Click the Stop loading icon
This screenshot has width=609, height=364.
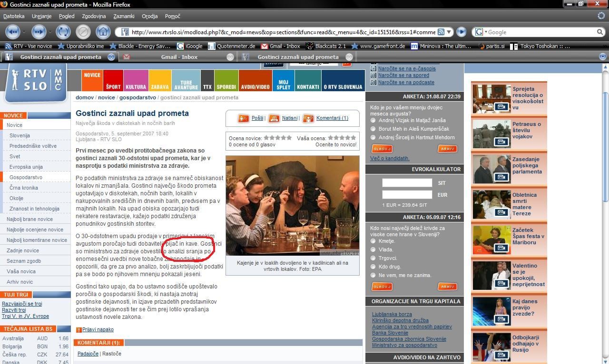(83, 32)
